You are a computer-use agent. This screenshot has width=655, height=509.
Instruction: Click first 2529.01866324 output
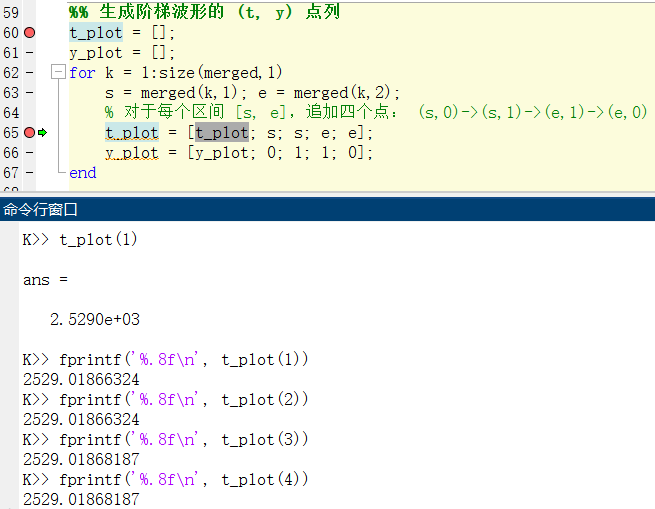pos(81,379)
